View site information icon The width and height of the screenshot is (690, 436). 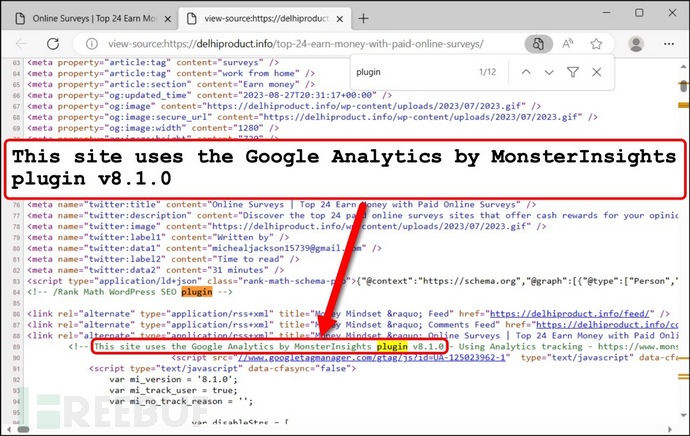click(92, 44)
